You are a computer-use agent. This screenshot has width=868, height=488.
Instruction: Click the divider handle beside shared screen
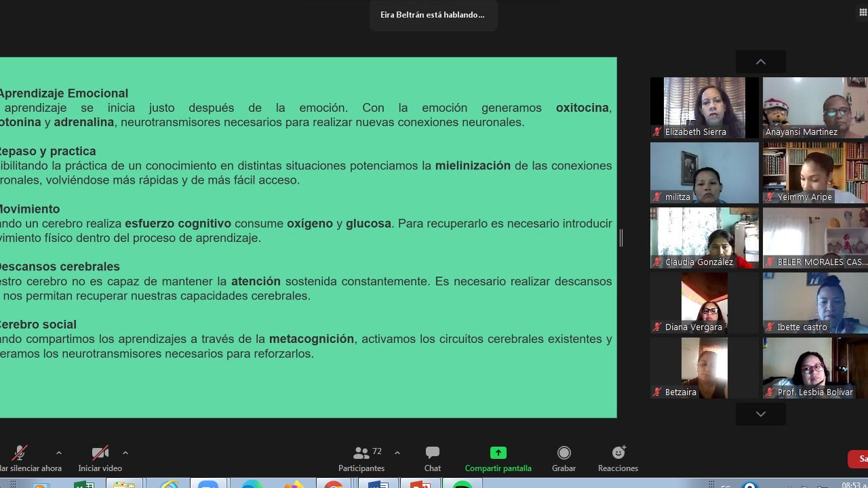621,238
